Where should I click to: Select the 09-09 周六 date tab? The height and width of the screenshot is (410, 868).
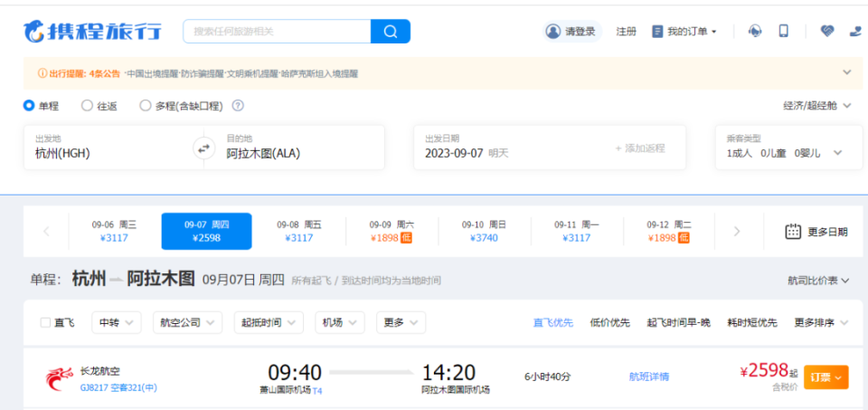tap(392, 232)
